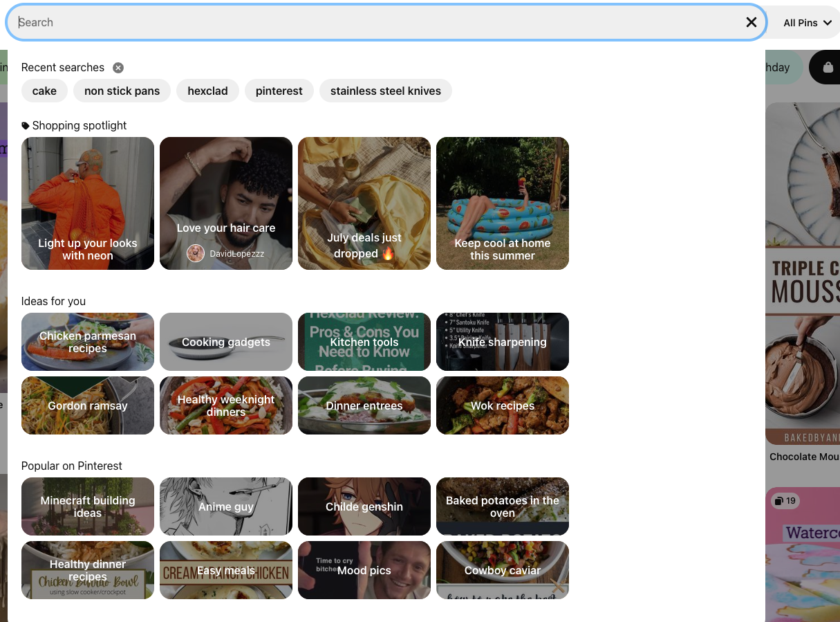Select the recent search 'cake'
Viewport: 840px width, 622px height.
(x=44, y=91)
